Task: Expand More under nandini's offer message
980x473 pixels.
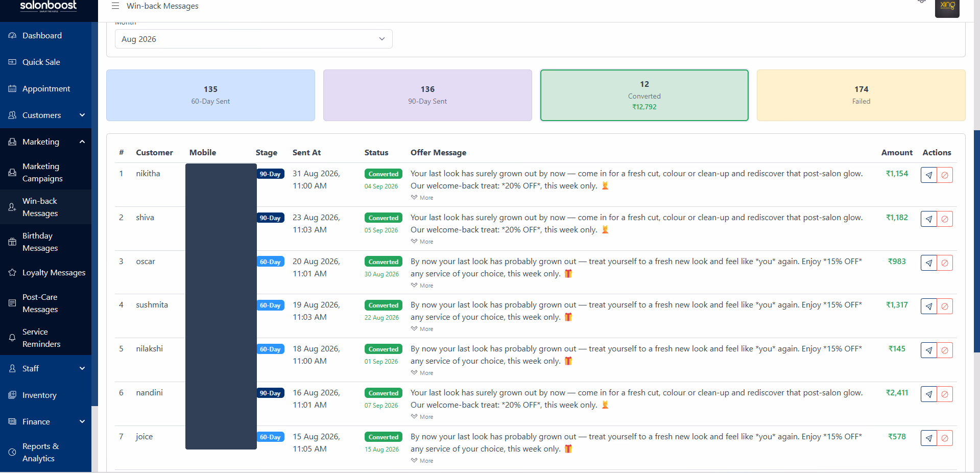Action: point(422,417)
